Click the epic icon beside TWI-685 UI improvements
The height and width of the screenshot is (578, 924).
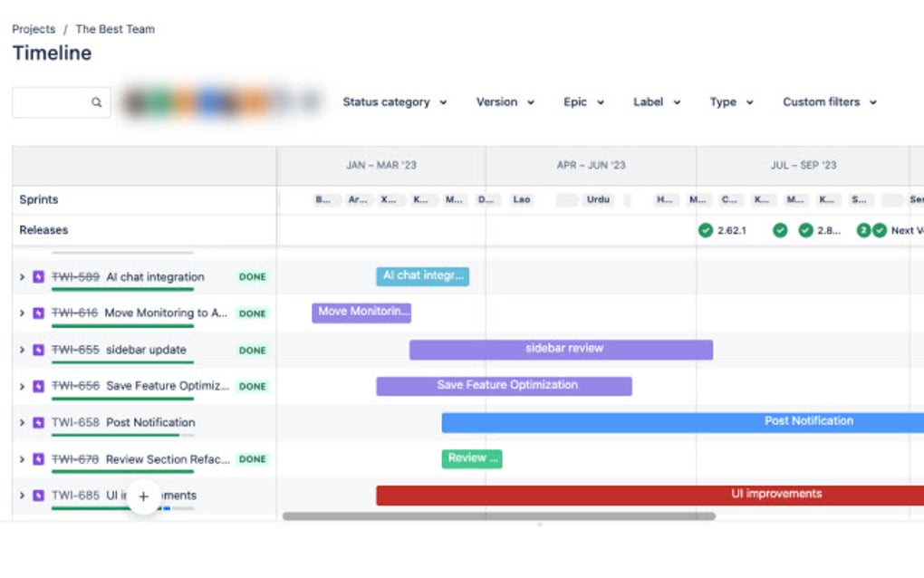[x=38, y=496]
